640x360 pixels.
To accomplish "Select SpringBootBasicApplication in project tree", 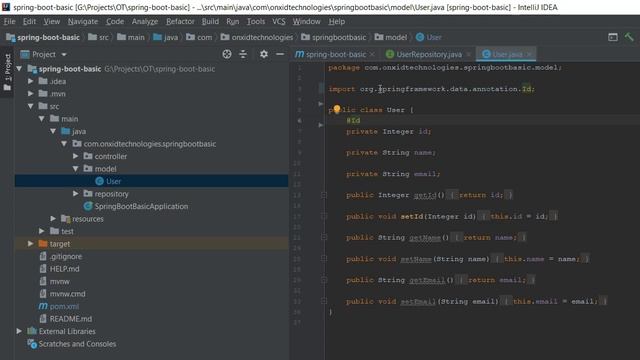I will [141, 206].
